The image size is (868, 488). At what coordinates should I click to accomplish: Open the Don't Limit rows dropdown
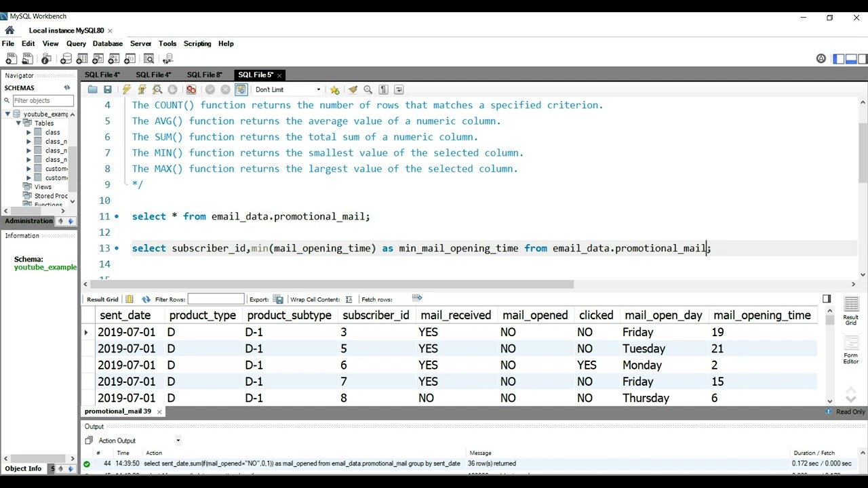coord(319,89)
